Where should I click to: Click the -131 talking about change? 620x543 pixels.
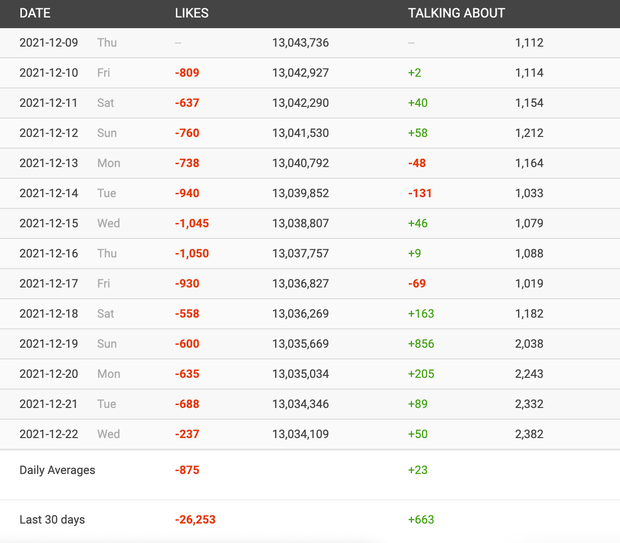pyautogui.click(x=420, y=193)
